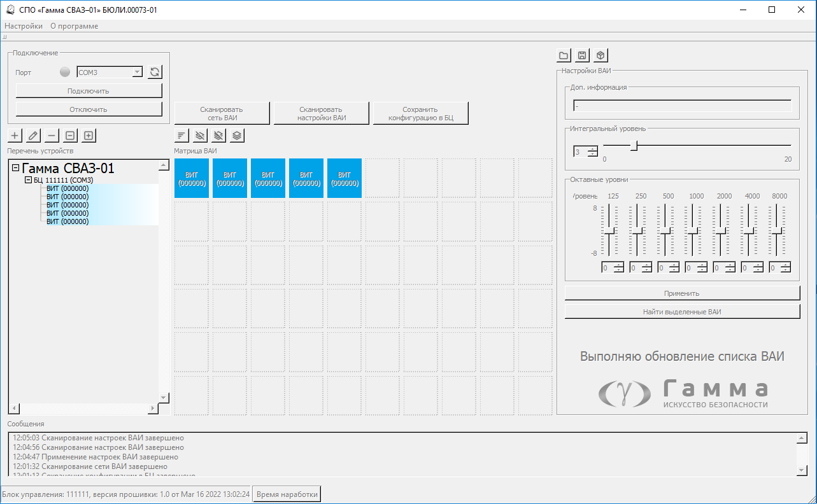Collapse all tree nodes using the boxed minus icon
The height and width of the screenshot is (504, 817).
point(71,135)
